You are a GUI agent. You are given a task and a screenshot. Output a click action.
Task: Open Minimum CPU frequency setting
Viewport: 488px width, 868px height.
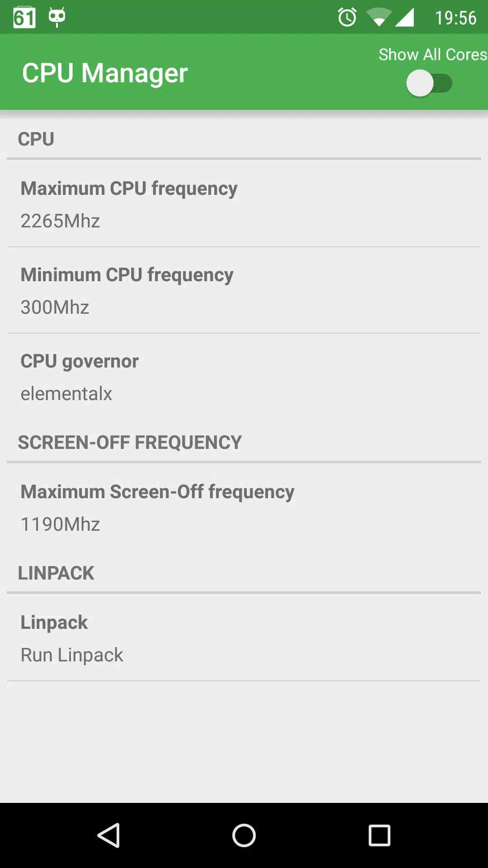tap(244, 290)
